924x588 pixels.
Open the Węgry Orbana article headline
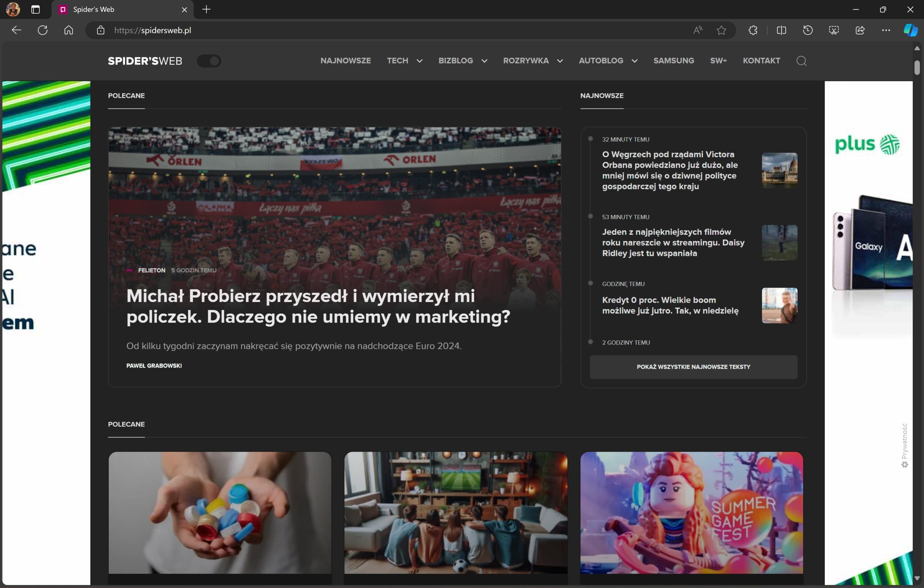(x=670, y=170)
